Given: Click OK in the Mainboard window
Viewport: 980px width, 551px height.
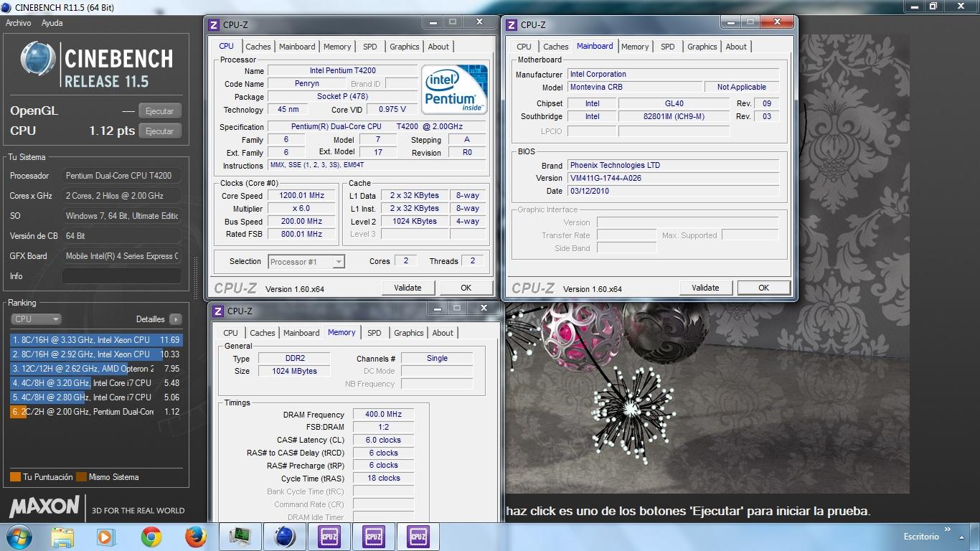Looking at the screenshot, I should [x=763, y=288].
